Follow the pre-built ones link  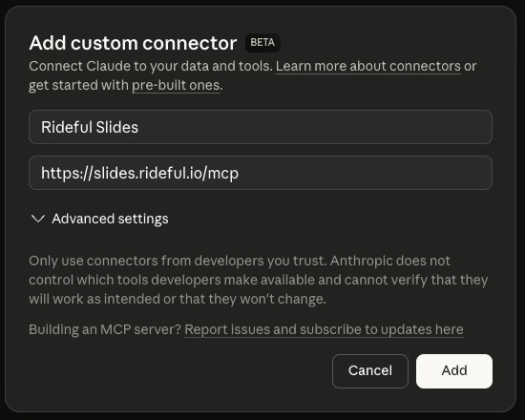(x=176, y=85)
